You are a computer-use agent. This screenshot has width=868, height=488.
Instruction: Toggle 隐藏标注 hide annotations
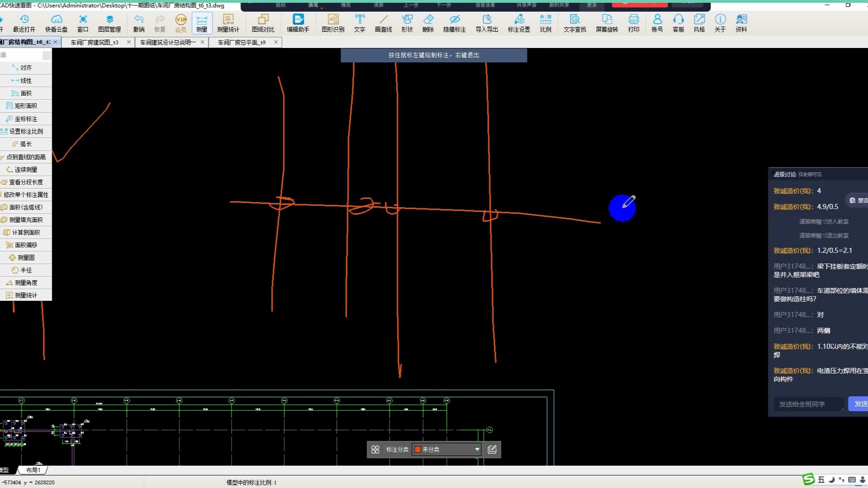click(454, 23)
